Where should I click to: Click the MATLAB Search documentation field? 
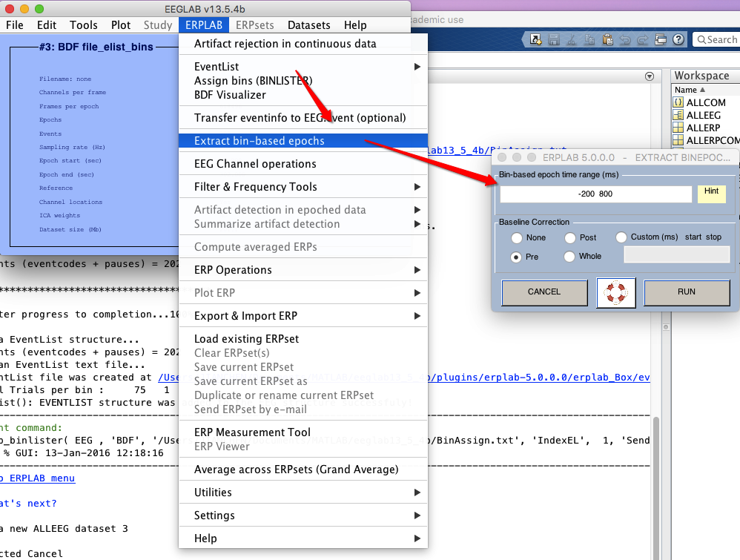point(716,39)
